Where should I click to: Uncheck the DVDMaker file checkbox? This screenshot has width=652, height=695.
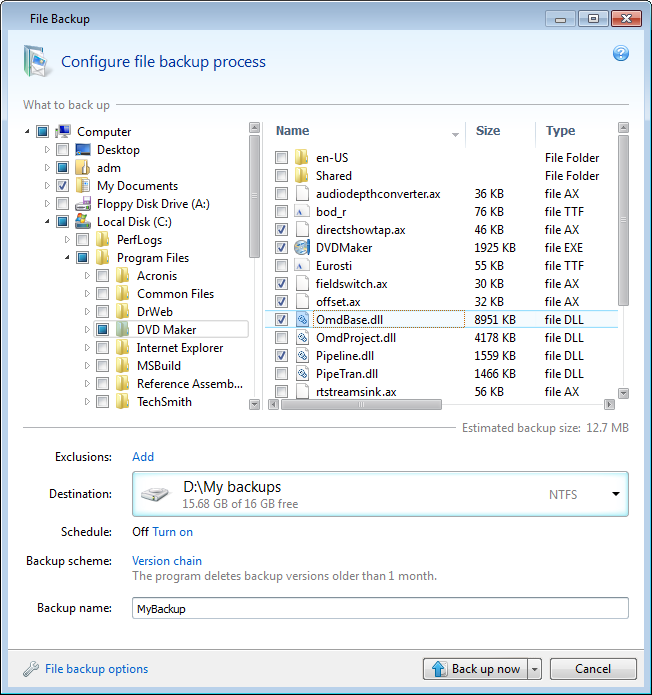coord(281,247)
